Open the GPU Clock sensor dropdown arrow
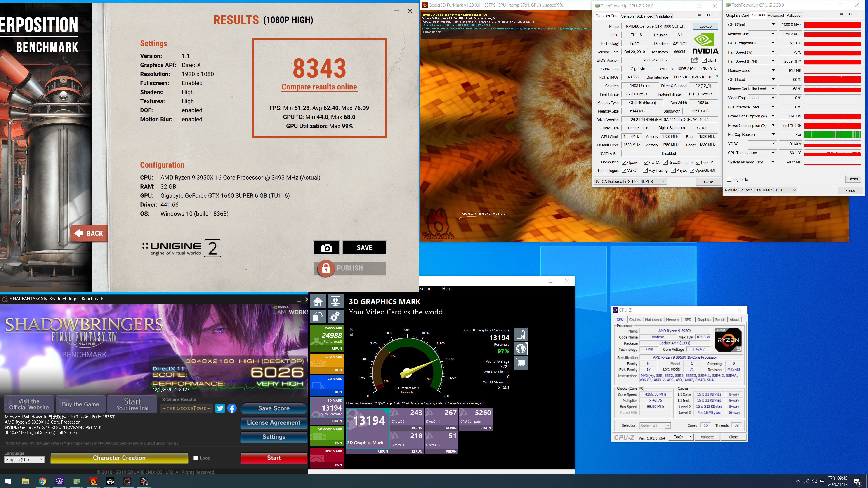The image size is (868, 488). pyautogui.click(x=773, y=25)
